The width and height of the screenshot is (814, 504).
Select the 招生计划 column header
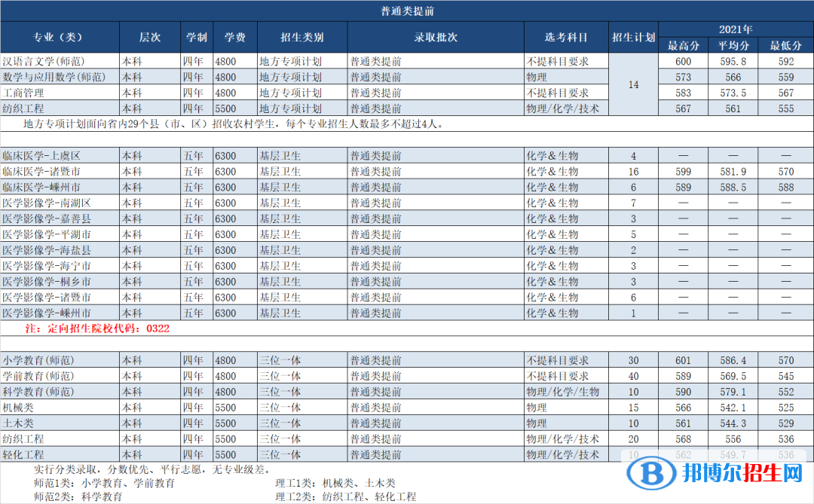(x=633, y=38)
